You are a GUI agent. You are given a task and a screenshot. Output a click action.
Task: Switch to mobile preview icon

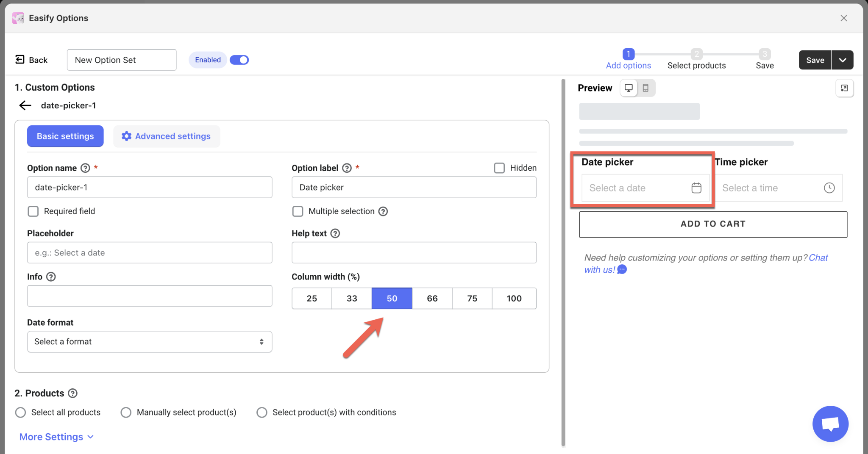pyautogui.click(x=645, y=88)
